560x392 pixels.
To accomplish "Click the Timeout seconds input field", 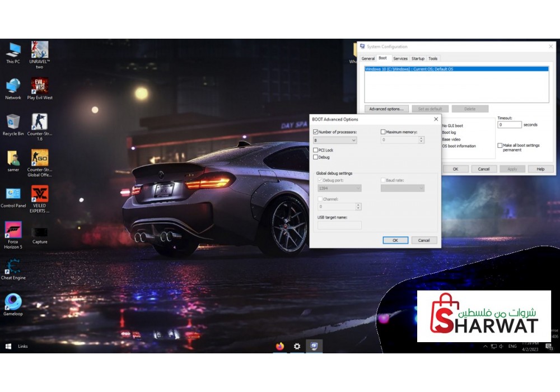I will point(509,125).
